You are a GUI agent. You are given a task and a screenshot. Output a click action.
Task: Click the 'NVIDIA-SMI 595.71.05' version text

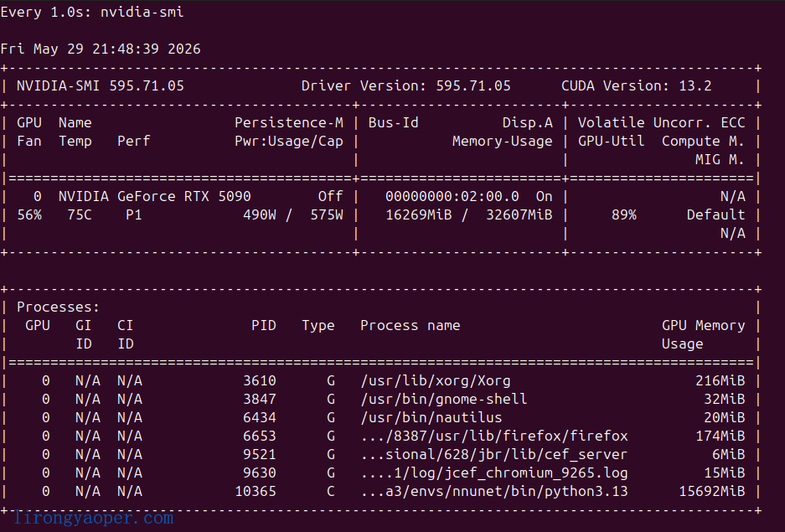coord(101,85)
